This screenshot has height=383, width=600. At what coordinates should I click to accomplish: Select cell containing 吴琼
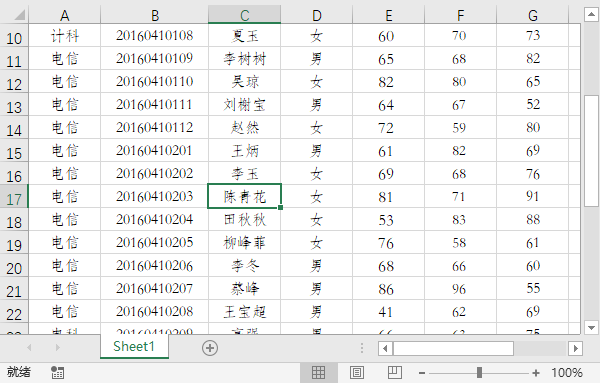[x=245, y=81]
